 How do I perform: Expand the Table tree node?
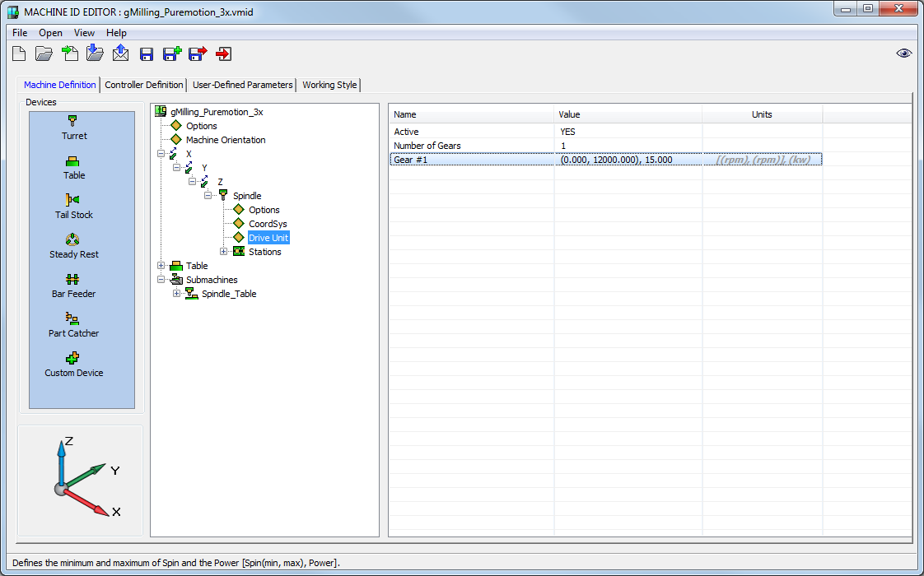(x=161, y=266)
